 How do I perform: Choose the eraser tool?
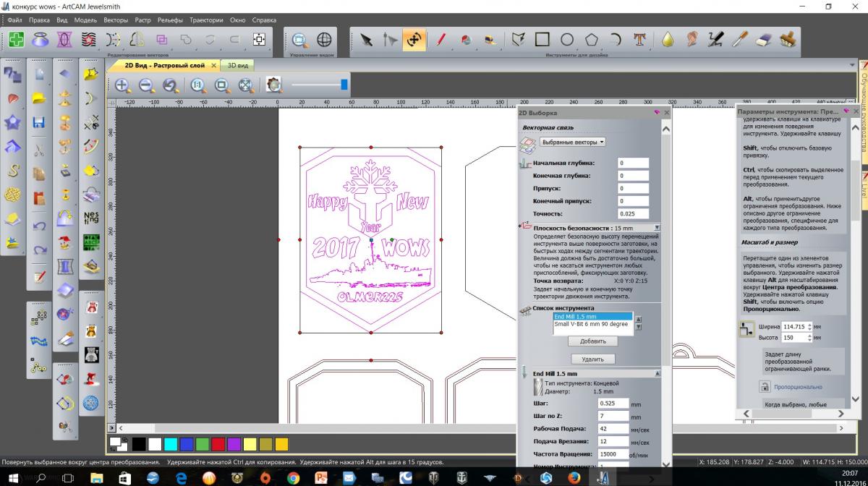[x=765, y=39]
